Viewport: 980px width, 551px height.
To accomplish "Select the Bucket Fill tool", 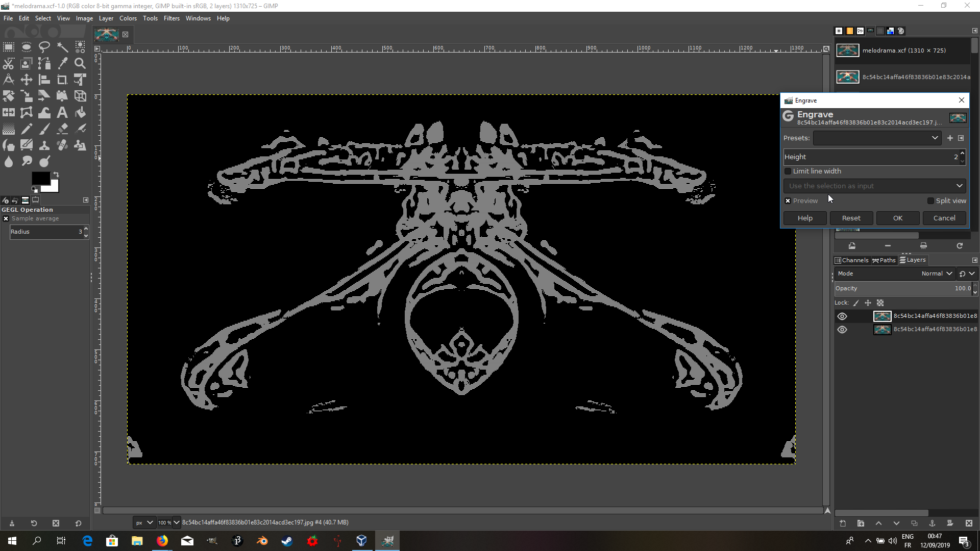I will tap(80, 112).
